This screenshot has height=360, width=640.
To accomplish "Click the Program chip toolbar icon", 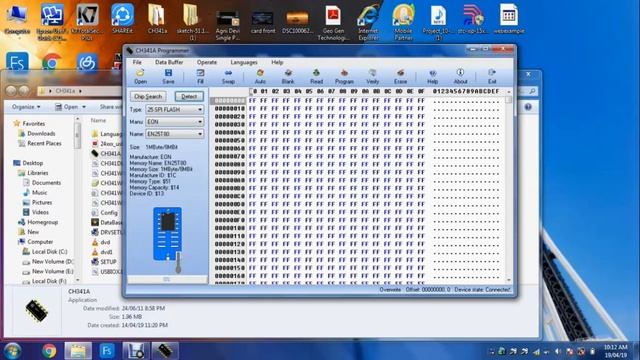I will (344, 76).
